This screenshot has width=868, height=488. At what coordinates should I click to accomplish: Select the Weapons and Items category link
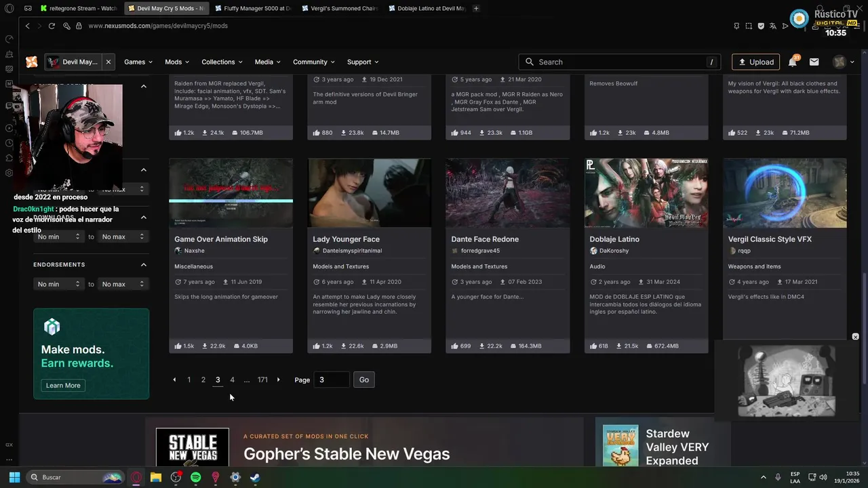(754, 266)
